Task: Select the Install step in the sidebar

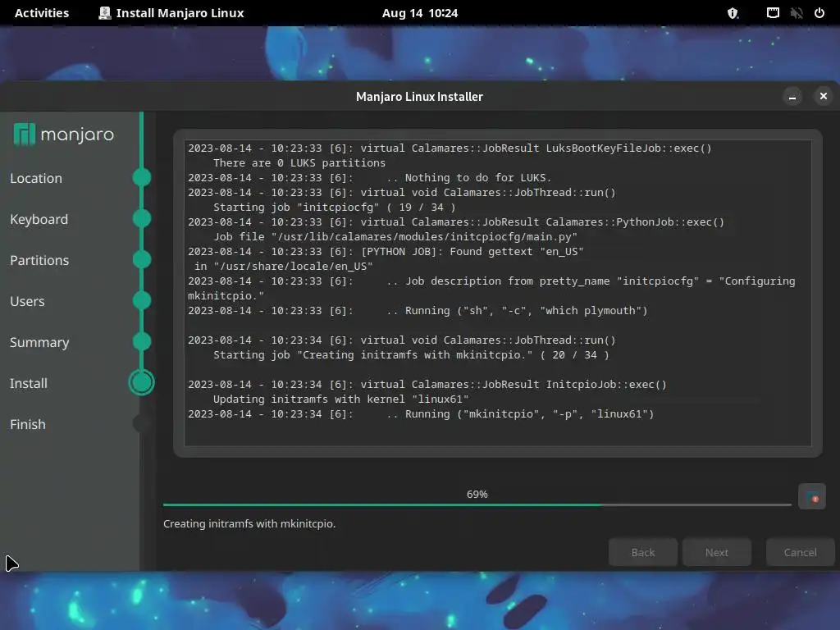Action: click(29, 383)
